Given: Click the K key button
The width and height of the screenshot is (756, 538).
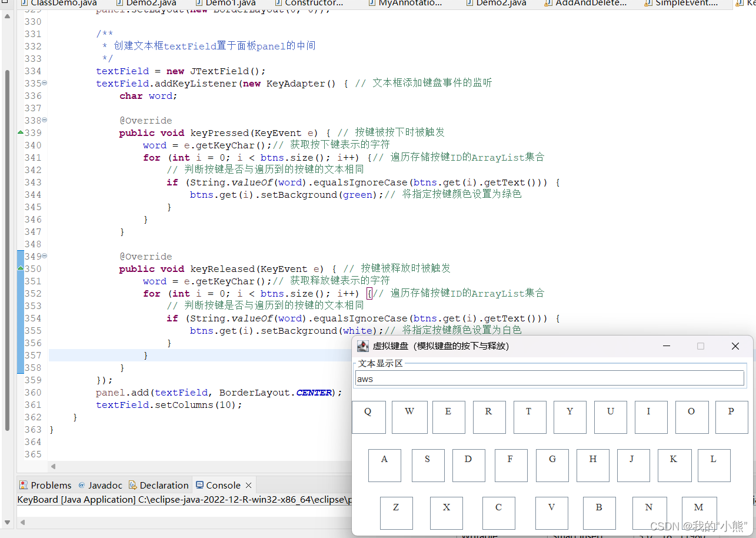Looking at the screenshot, I should click(x=674, y=466).
